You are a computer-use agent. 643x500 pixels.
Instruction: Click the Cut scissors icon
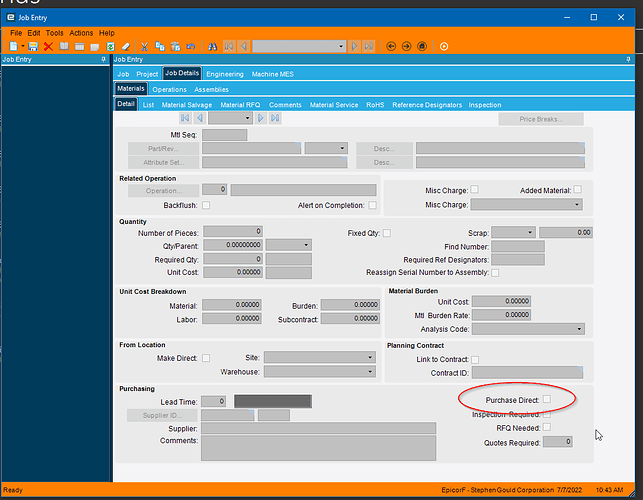pos(144,46)
